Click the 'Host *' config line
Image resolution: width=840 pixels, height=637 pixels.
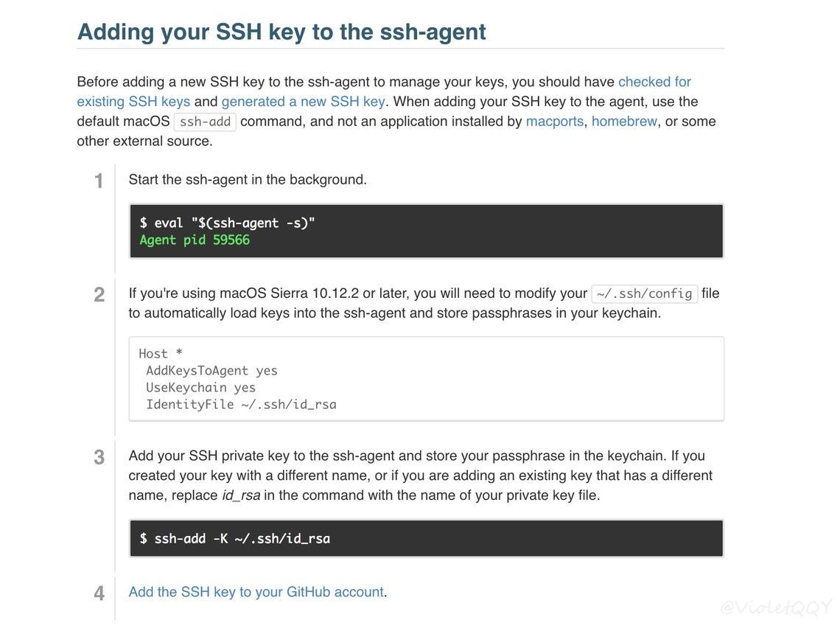tap(161, 353)
